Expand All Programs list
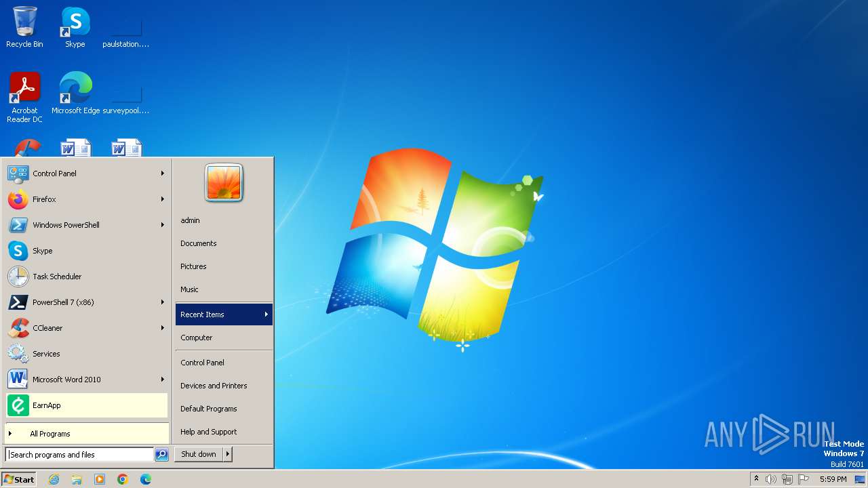The width and height of the screenshot is (868, 488). 86,434
